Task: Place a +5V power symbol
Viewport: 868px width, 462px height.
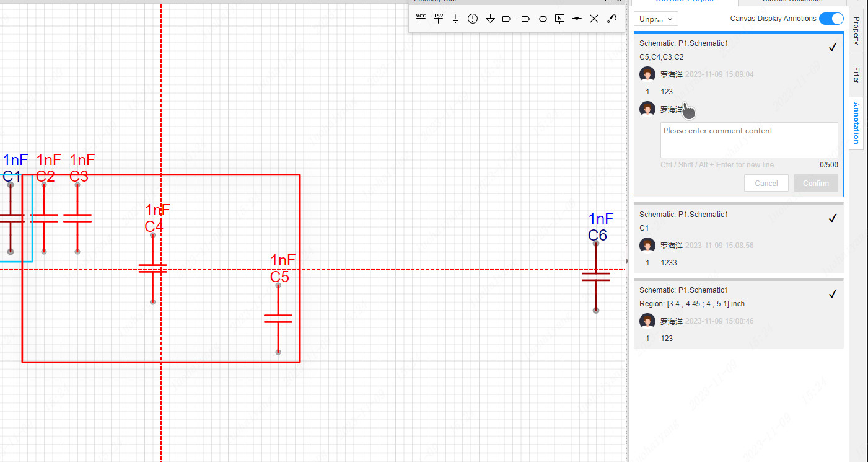Action: coord(438,19)
